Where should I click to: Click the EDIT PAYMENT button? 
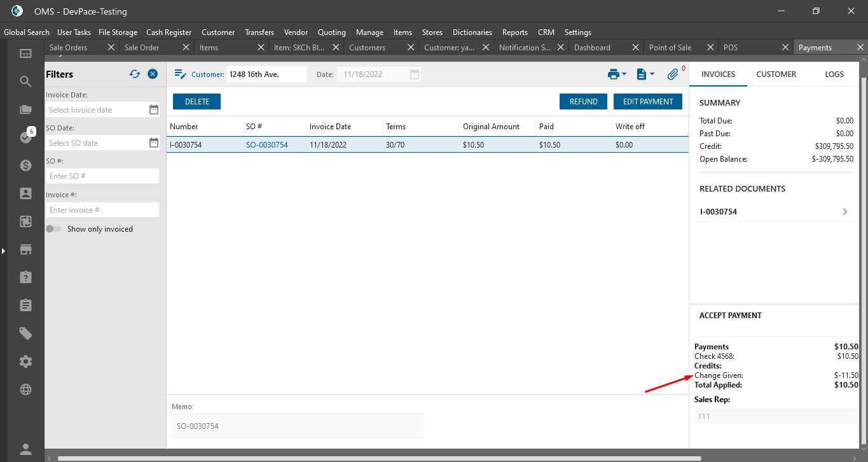(x=648, y=101)
